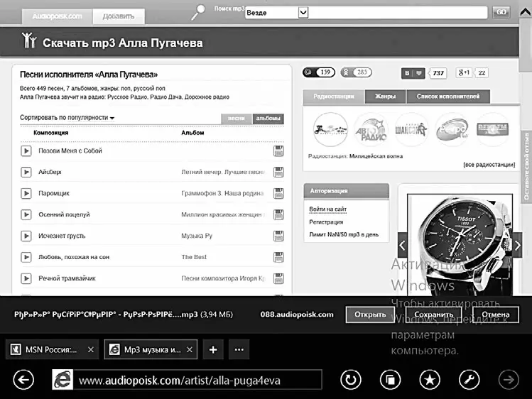
Task: Play the song Паромщик
Action: coord(26,194)
